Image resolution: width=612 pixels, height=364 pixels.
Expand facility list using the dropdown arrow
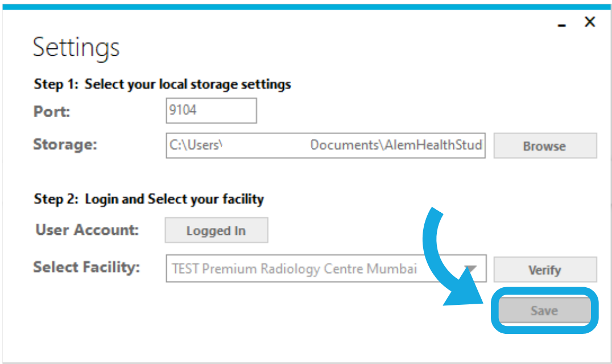[471, 269]
